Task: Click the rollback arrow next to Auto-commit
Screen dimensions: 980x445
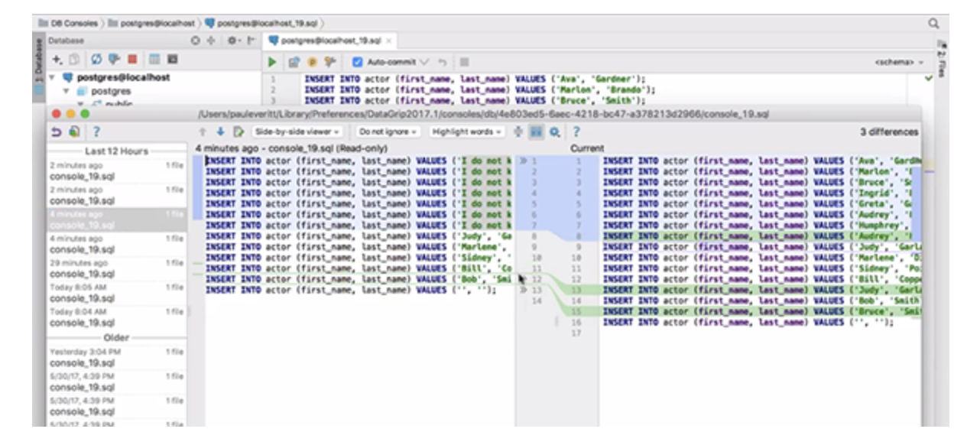Action: pyautogui.click(x=443, y=62)
